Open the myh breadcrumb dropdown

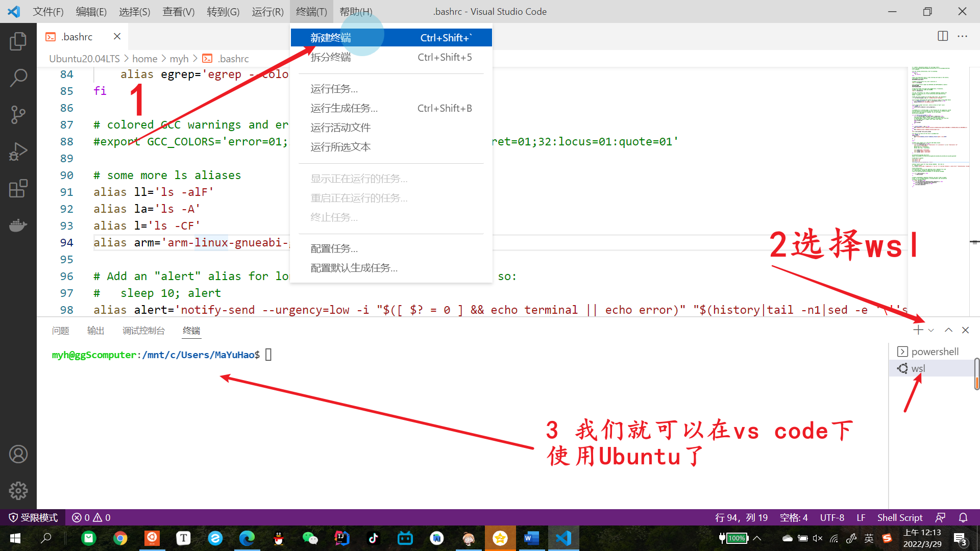[179, 58]
